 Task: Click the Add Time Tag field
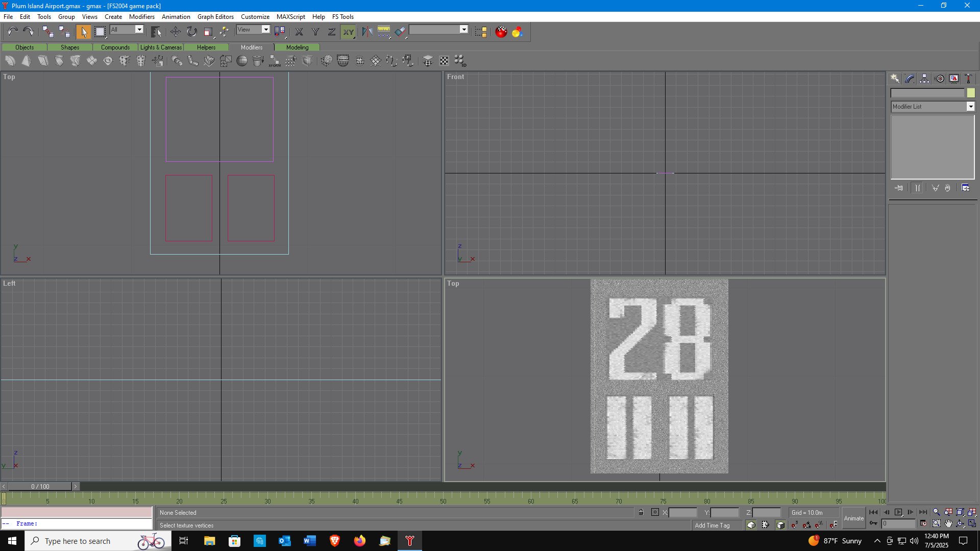tap(717, 525)
